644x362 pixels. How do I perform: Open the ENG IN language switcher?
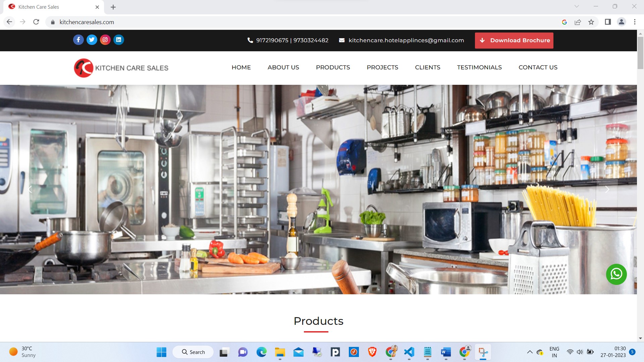pos(554,352)
